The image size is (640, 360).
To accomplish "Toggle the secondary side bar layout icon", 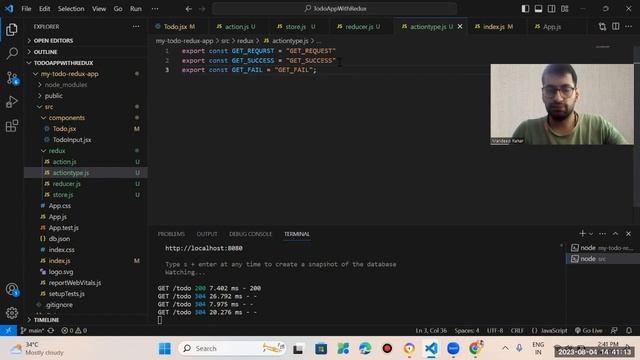I will tap(551, 9).
